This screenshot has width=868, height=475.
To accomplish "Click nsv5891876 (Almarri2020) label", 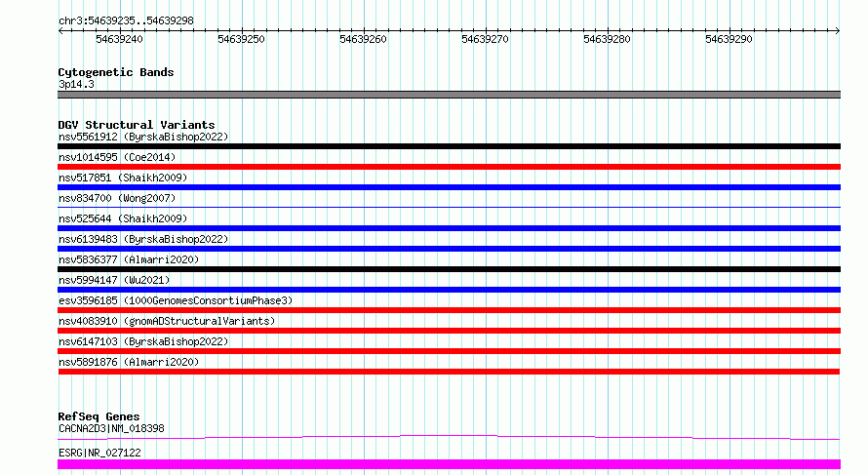I will point(129,362).
